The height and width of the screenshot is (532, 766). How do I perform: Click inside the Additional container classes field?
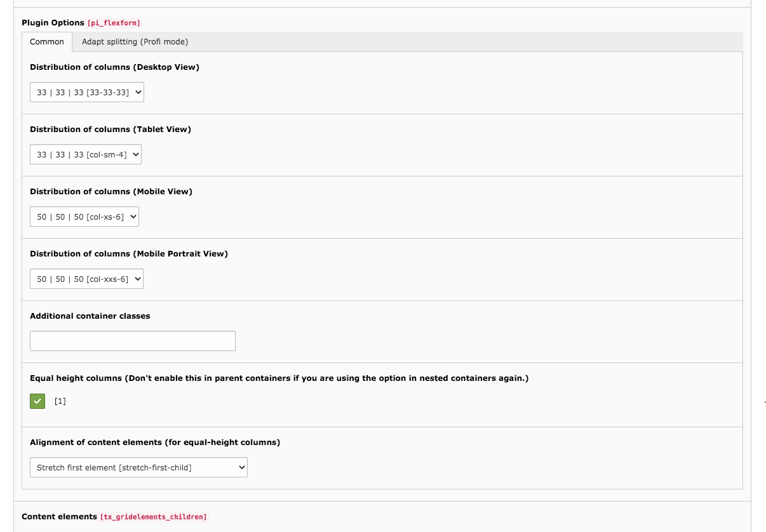pyautogui.click(x=132, y=340)
